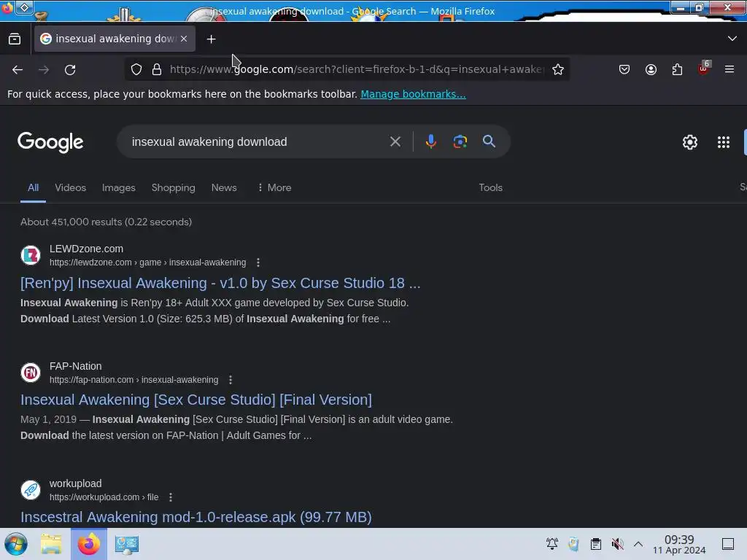The width and height of the screenshot is (747, 560).
Task: Open options for workupload result
Action: pyautogui.click(x=171, y=497)
